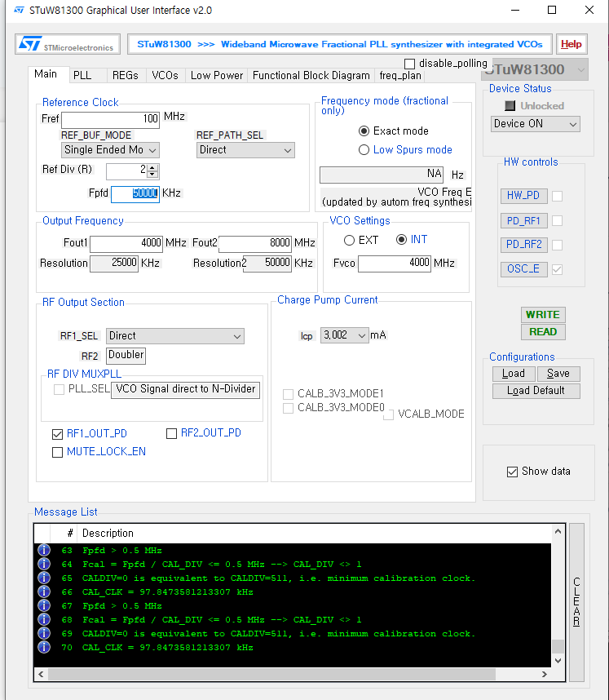
Task: Click the Fpfd input field
Action: point(135,193)
